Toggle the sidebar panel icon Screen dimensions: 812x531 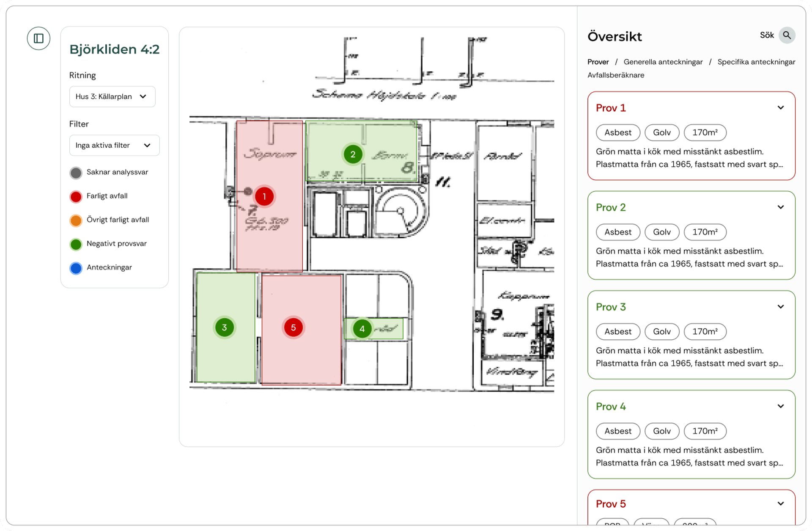pos(38,39)
